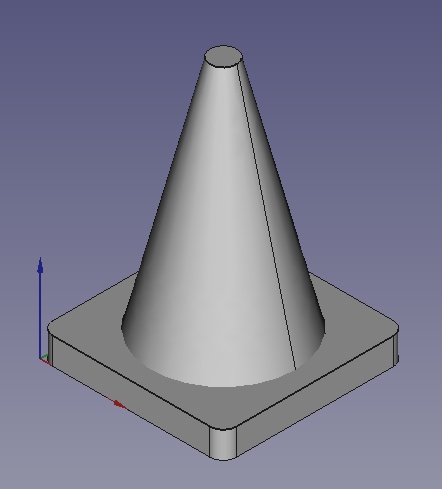Select the seam edge line running down the cone
This screenshot has width=442, height=489.
point(267,217)
